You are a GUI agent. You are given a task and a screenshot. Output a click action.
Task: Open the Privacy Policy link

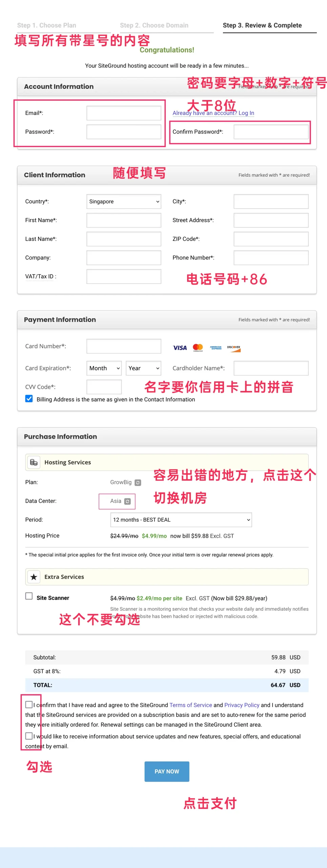click(242, 705)
